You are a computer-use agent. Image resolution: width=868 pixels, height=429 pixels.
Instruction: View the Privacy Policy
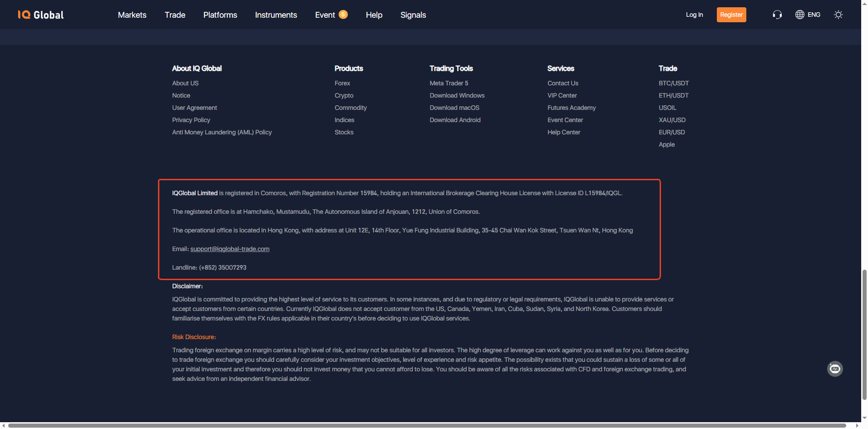point(191,120)
